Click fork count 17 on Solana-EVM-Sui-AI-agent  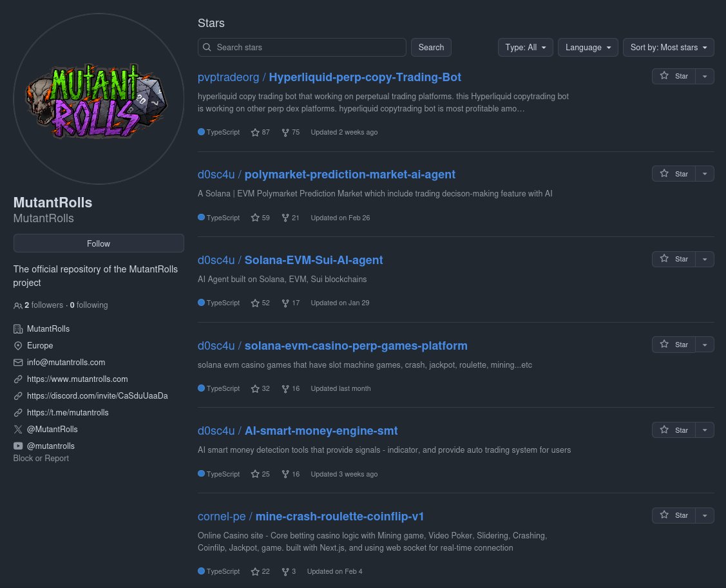[x=291, y=303]
